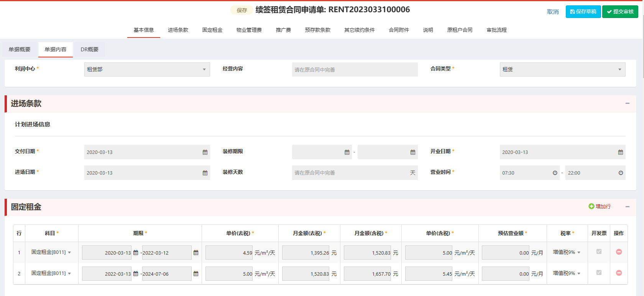Screen dimensions: 644x296
Task: Go to 合同附件 tab
Action: pos(399,30)
